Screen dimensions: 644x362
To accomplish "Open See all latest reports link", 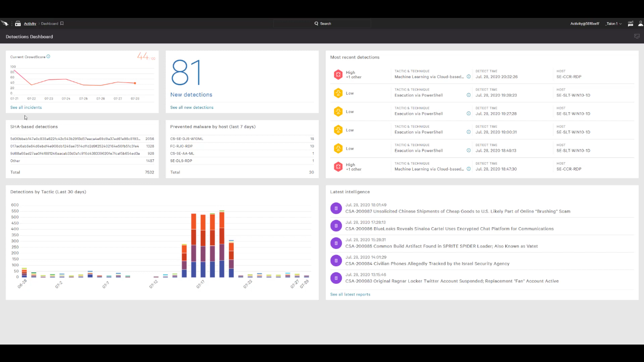I will point(350,294).
